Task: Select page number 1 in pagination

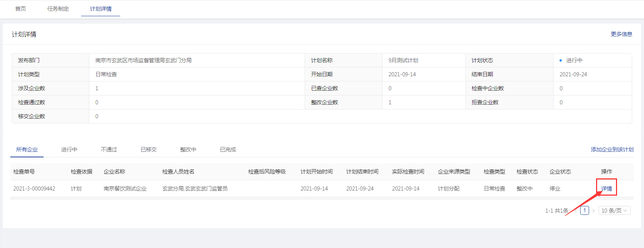Action: click(x=584, y=210)
